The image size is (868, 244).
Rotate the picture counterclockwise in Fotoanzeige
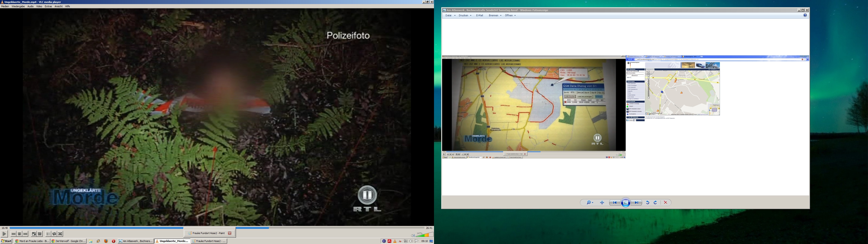[x=648, y=203]
